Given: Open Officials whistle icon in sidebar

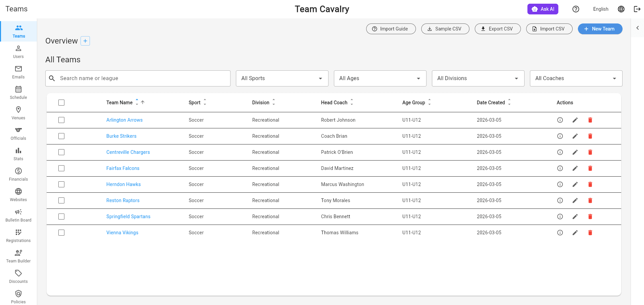Looking at the screenshot, I should pyautogui.click(x=18, y=130).
